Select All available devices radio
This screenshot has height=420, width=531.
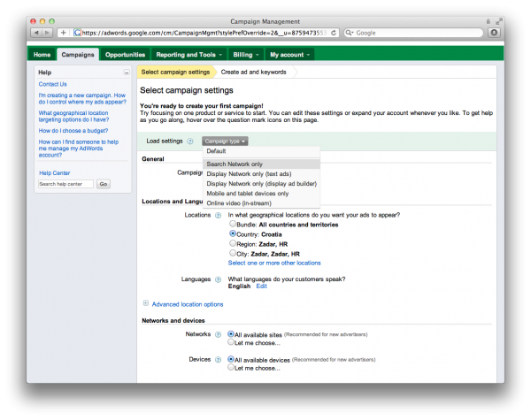pyautogui.click(x=231, y=359)
